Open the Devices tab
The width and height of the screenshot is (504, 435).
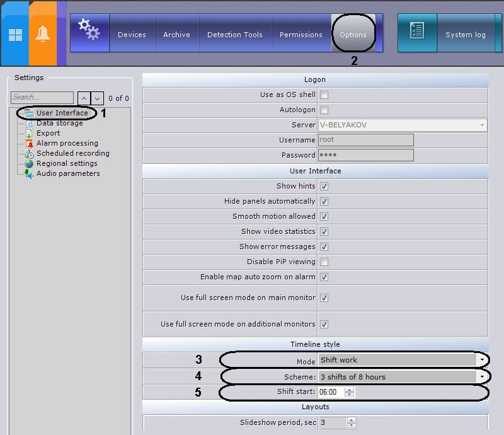(132, 35)
